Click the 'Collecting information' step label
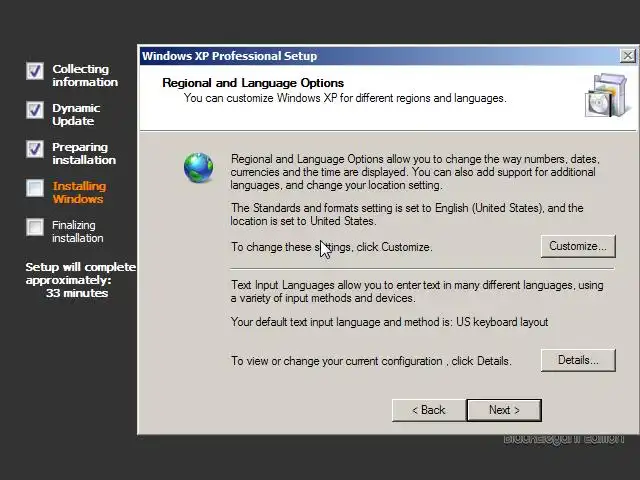Viewport: 640px width, 480px height. [85, 75]
